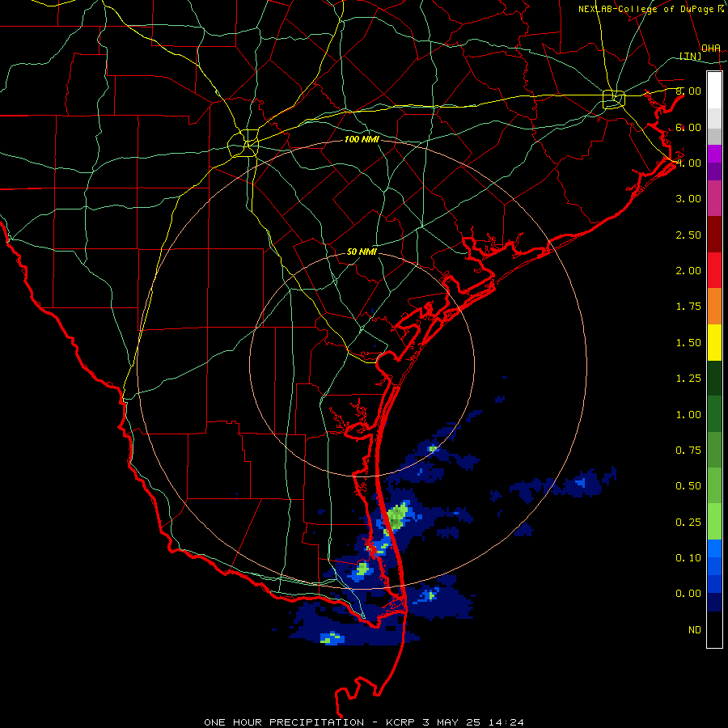Click the '50 NMI' range ring label
The height and width of the screenshot is (728, 728).
pos(362,252)
